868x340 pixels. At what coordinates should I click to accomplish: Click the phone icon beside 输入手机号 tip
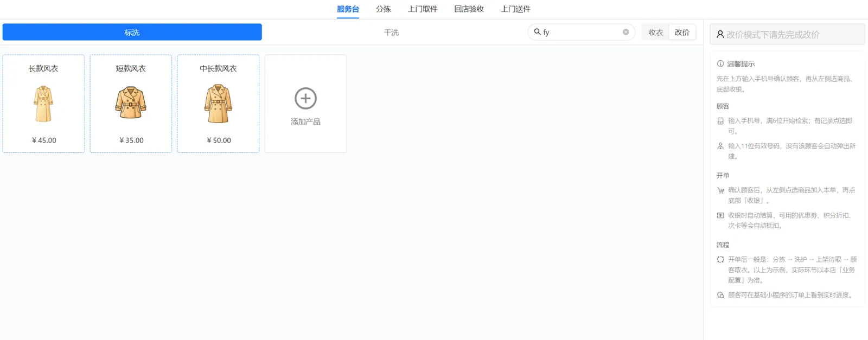click(720, 121)
